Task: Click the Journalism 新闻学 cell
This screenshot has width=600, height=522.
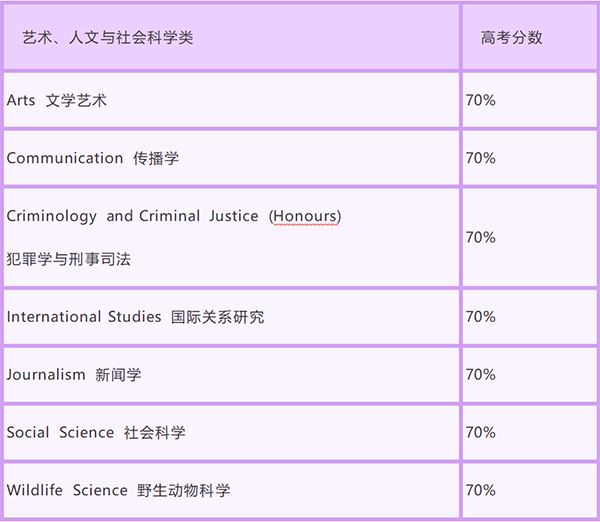Action: click(231, 375)
